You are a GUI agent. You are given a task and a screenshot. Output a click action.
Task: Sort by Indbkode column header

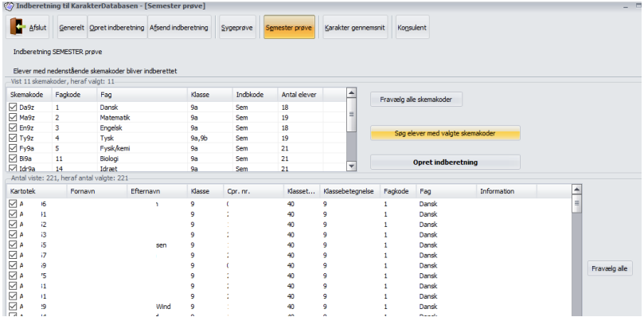pos(255,95)
